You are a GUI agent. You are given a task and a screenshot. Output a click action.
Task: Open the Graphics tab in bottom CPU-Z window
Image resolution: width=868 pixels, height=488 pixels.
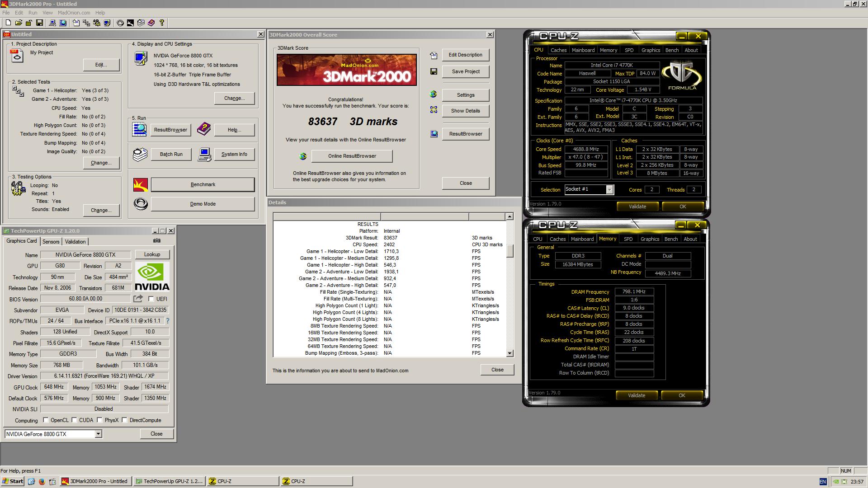point(650,239)
